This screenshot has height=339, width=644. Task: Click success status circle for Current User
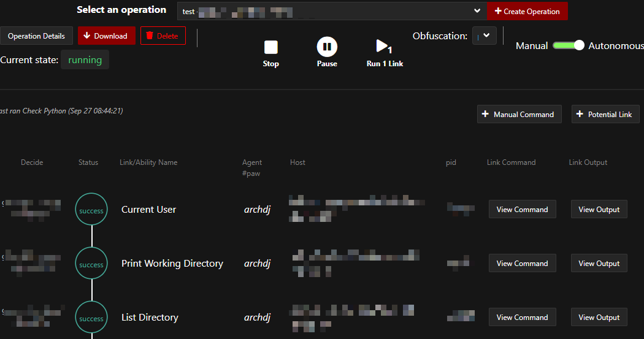(91, 209)
